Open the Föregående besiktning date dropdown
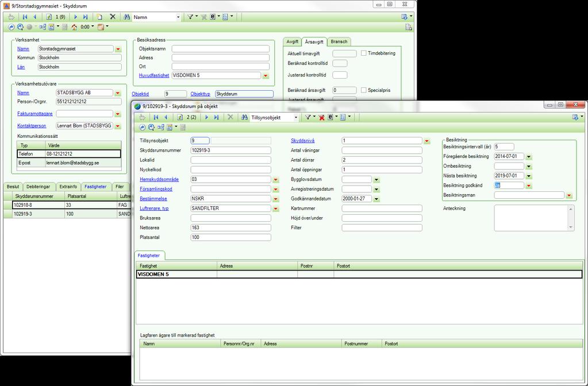The width and height of the screenshot is (588, 386). point(529,157)
